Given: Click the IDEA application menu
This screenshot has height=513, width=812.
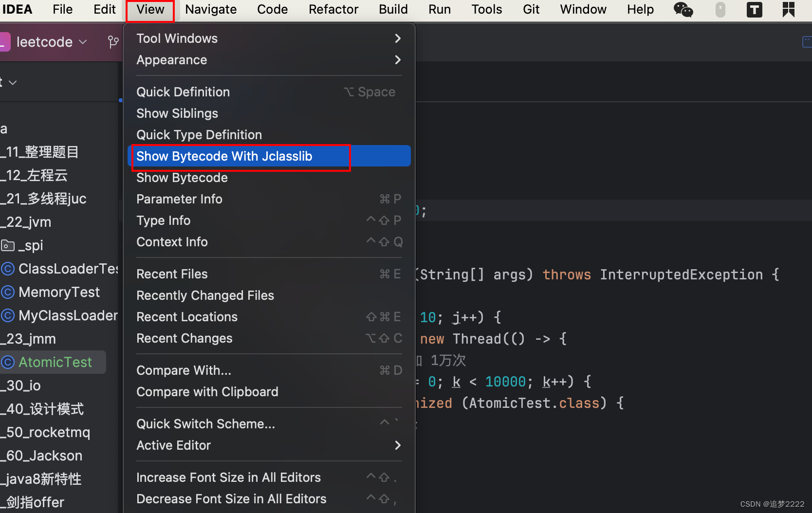Looking at the screenshot, I should pyautogui.click(x=17, y=10).
